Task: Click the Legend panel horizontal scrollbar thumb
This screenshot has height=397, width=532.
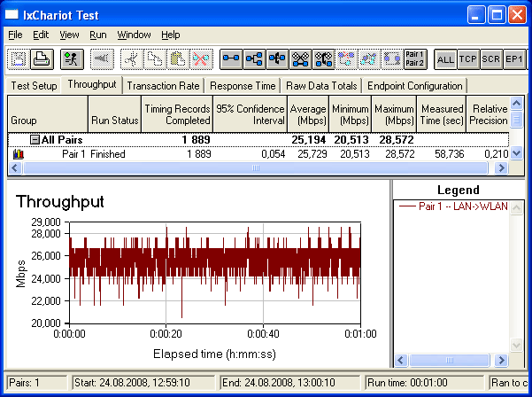Action: (449, 360)
